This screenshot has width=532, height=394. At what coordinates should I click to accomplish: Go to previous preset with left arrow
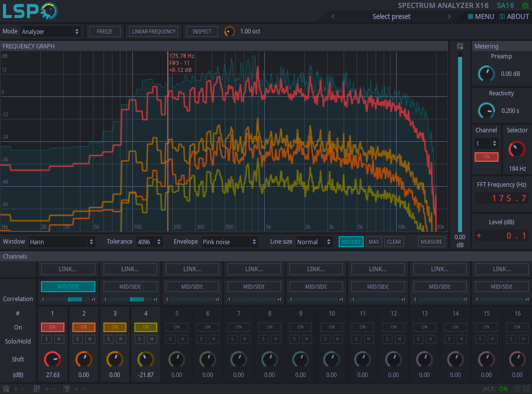[x=333, y=16]
